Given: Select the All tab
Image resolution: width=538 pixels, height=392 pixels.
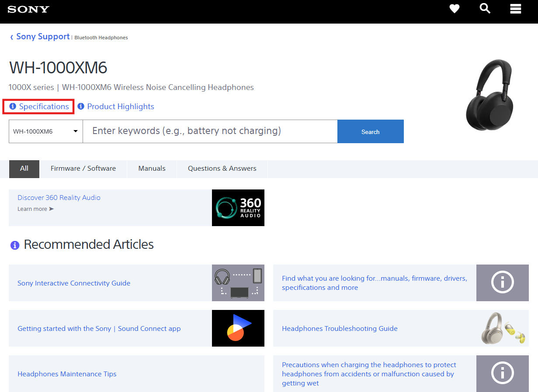Looking at the screenshot, I should pyautogui.click(x=24, y=168).
